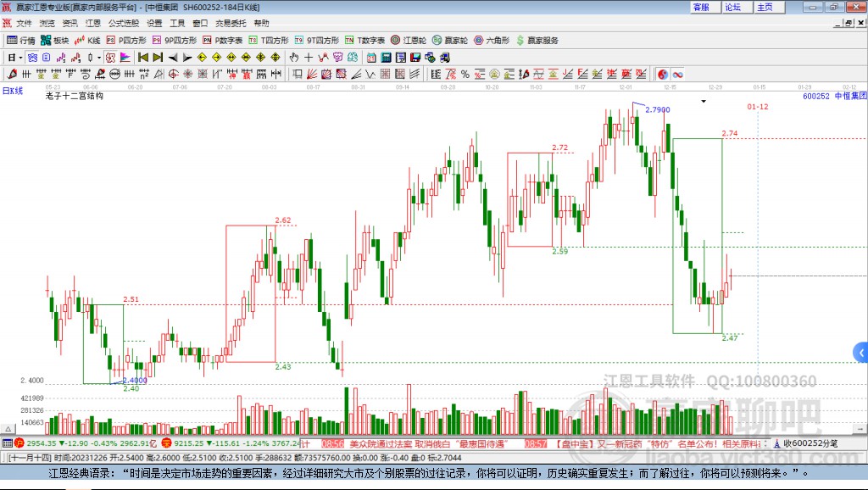Viewport: 868px width, 490px height.
Task: Expand the 日 period dropdown arrow
Action: [20, 58]
